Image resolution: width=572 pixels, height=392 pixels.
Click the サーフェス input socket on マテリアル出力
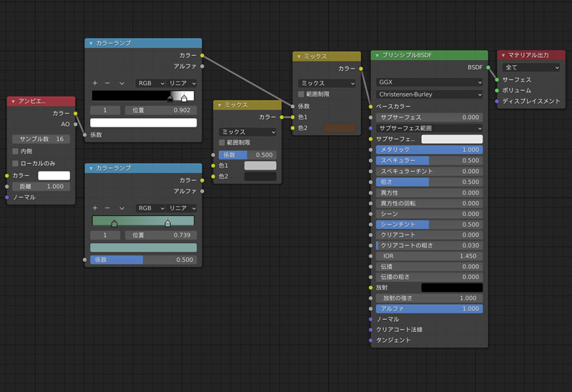497,80
